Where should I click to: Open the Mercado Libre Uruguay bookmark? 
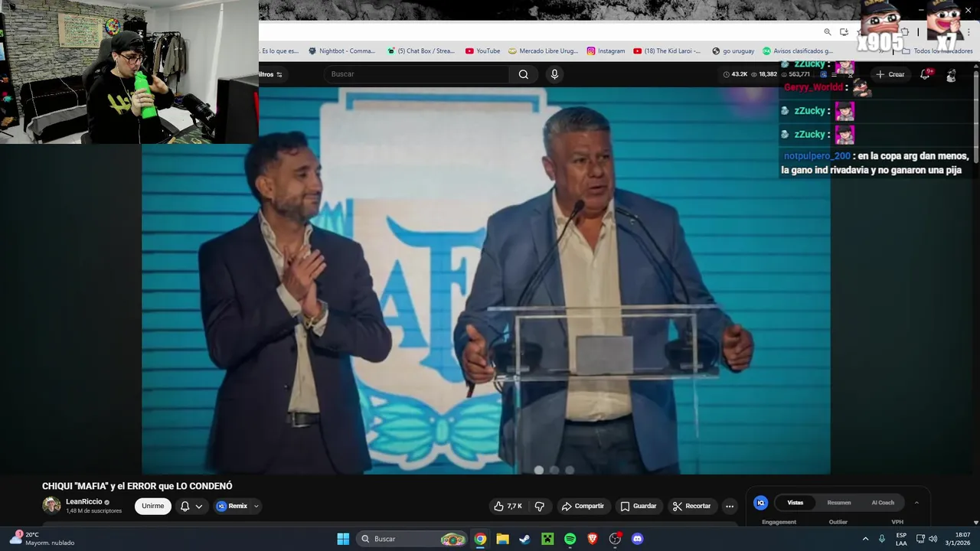[x=543, y=51]
